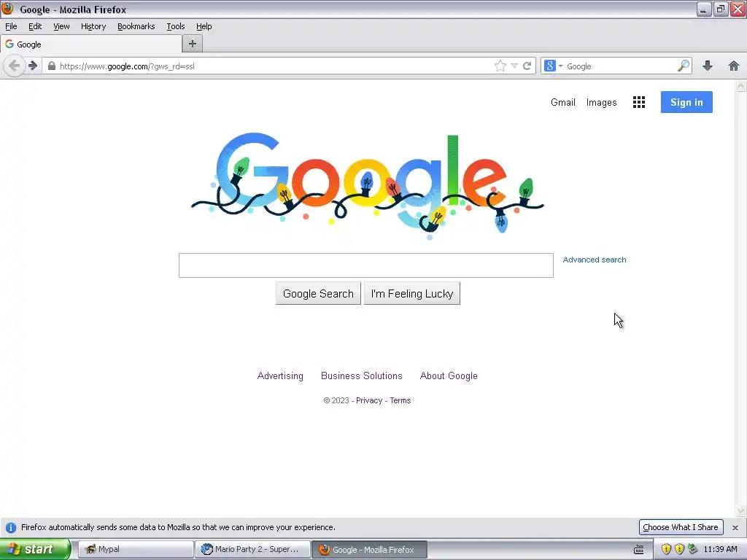Switch to Mario Party 2 taskbar window

pyautogui.click(x=252, y=549)
